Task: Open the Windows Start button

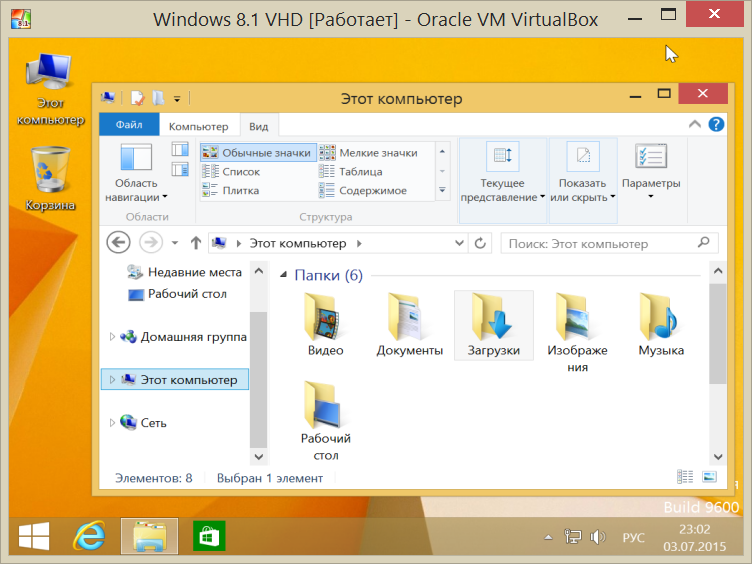Action: pos(34,535)
